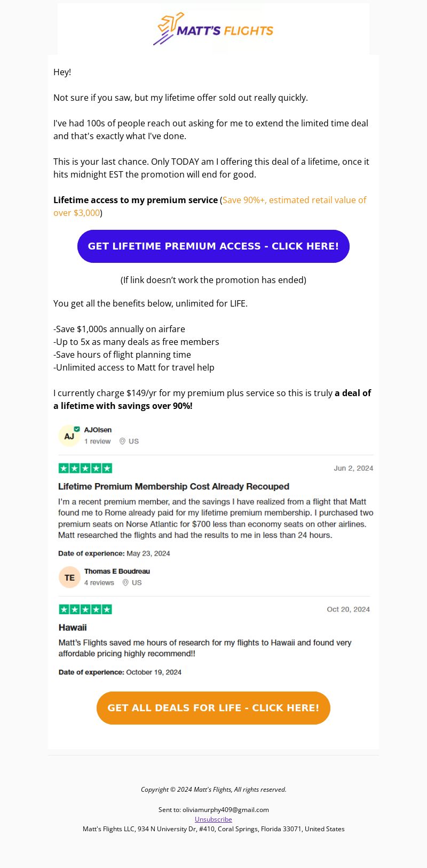The image size is (427, 868).
Task: Click the Hawaii review title
Action: pyautogui.click(x=73, y=628)
